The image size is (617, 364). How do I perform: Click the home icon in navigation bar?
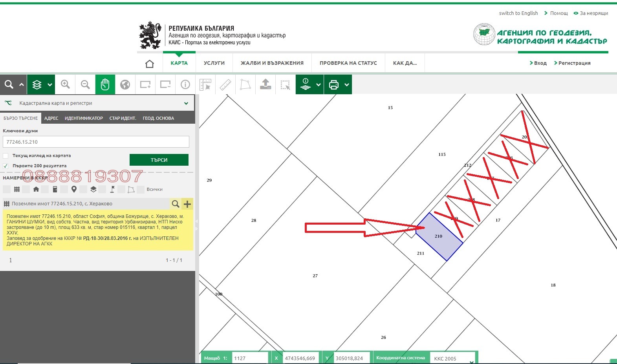click(150, 64)
